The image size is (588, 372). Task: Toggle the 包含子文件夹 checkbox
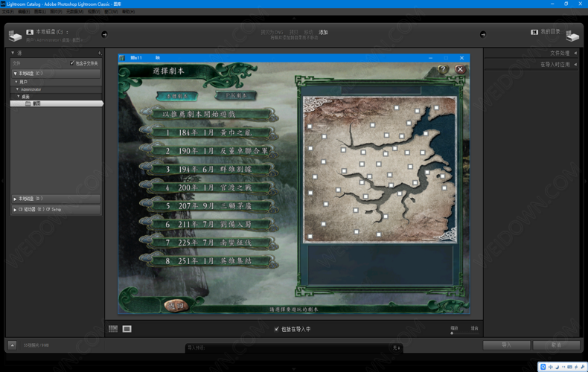pos(72,63)
